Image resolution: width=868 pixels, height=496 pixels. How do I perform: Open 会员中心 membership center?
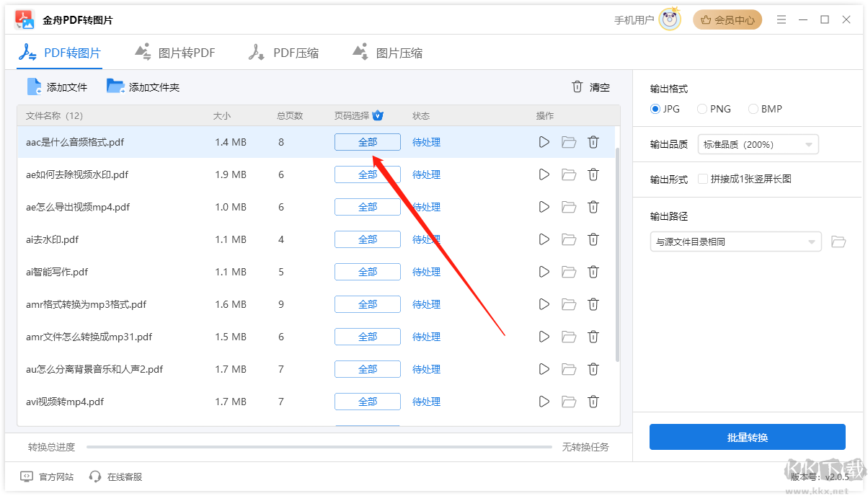coord(727,19)
